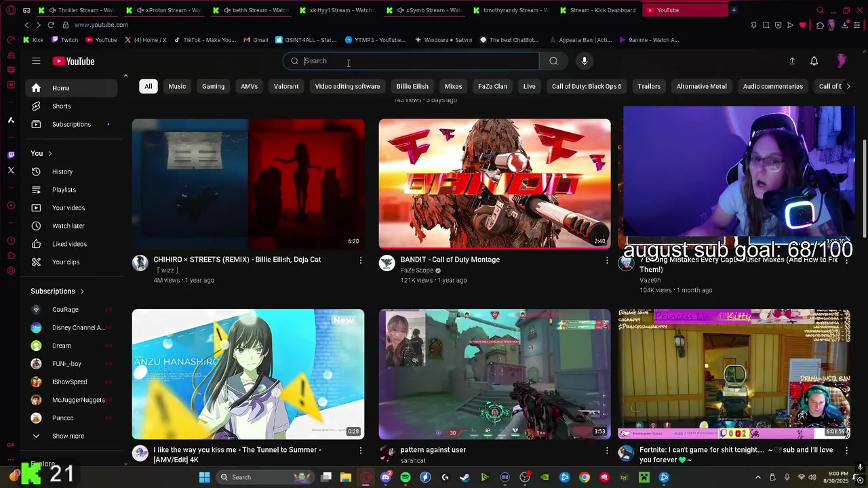Open new browser tab plus button
Screen dimensions: 868x488
pyautogui.click(x=733, y=10)
